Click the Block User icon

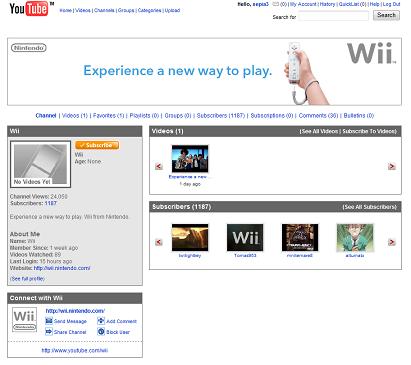pyautogui.click(x=101, y=332)
